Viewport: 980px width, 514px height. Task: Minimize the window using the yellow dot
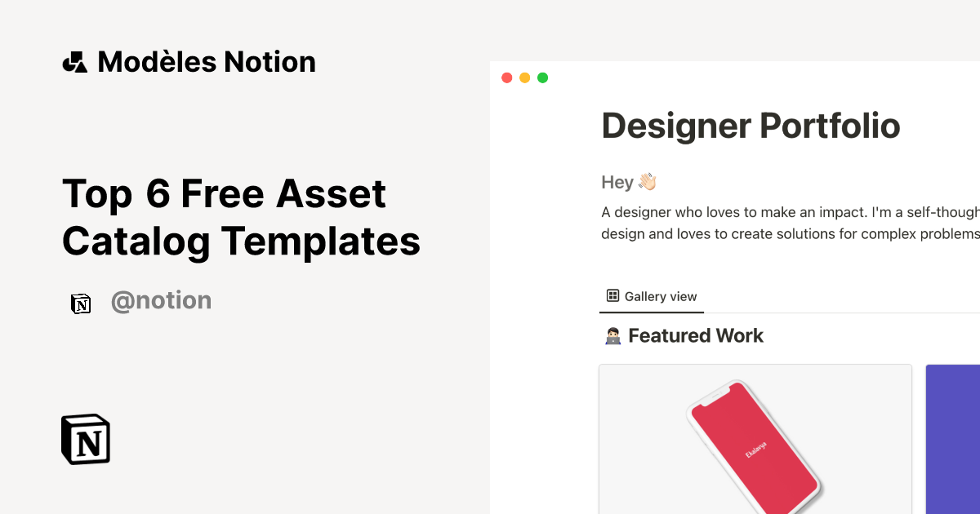524,78
